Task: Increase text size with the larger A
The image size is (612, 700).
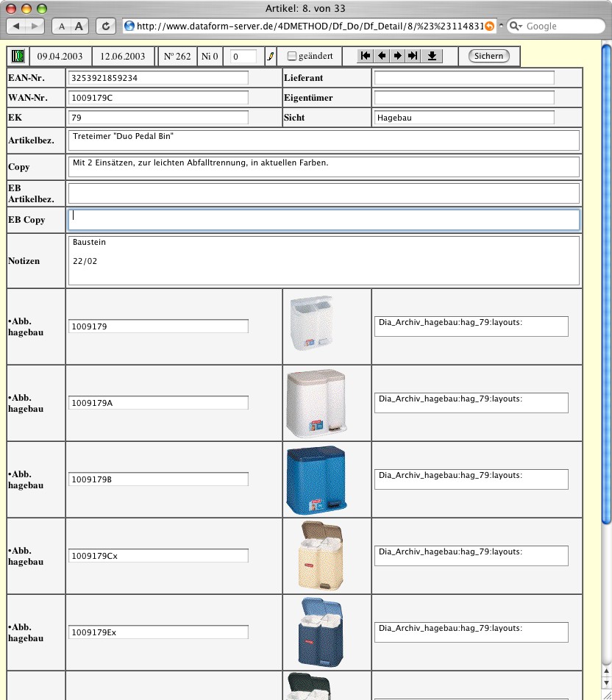Action: [79, 26]
